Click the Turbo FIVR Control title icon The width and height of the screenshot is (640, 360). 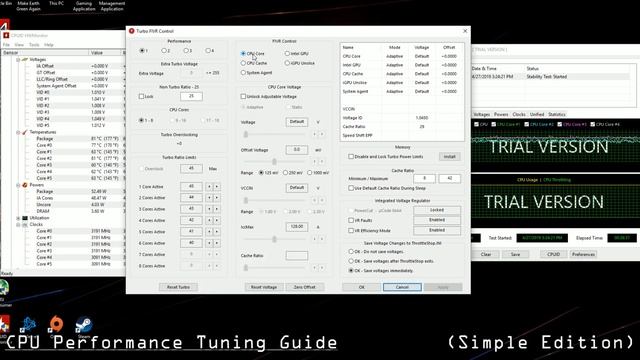131,31
